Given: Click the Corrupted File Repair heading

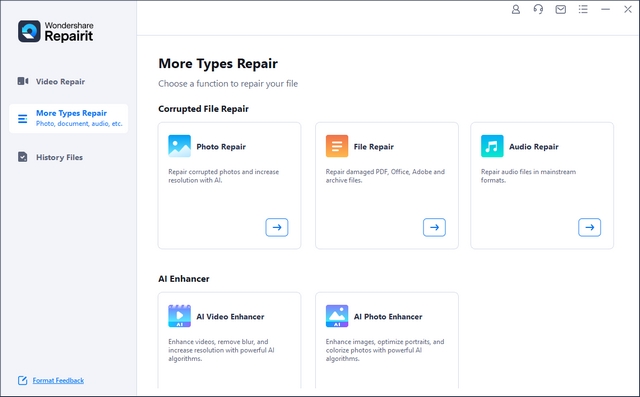Looking at the screenshot, I should 203,109.
